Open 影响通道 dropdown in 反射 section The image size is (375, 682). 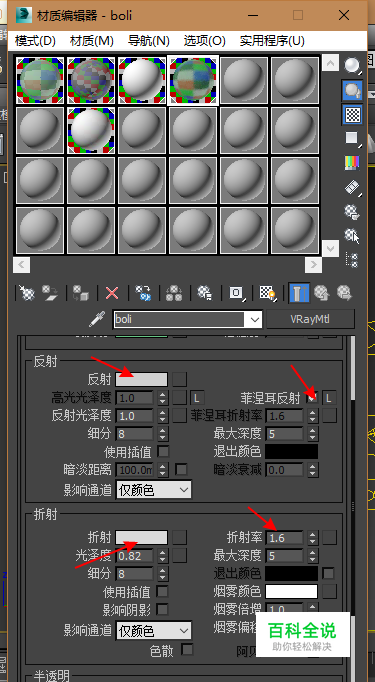(154, 490)
